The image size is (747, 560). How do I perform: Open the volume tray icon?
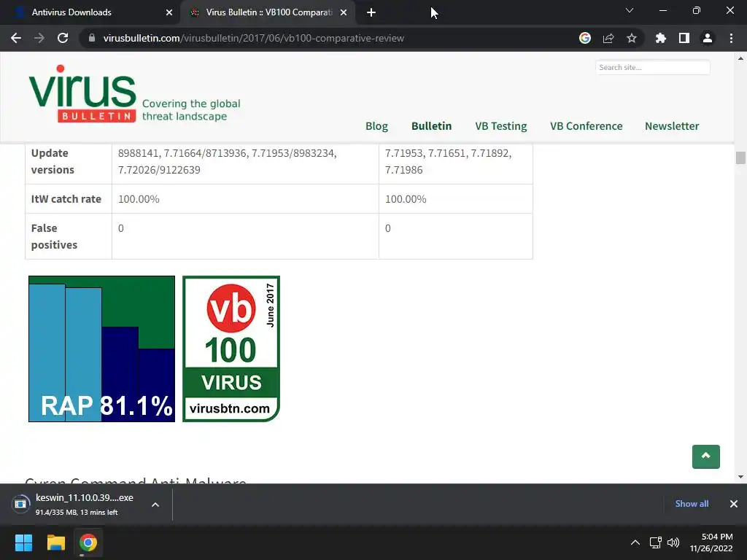coord(673,542)
